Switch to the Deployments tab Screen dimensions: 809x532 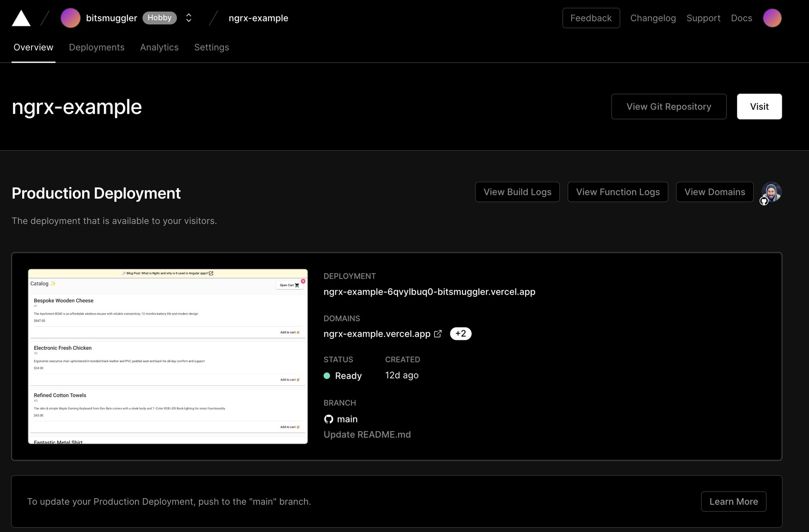click(97, 47)
